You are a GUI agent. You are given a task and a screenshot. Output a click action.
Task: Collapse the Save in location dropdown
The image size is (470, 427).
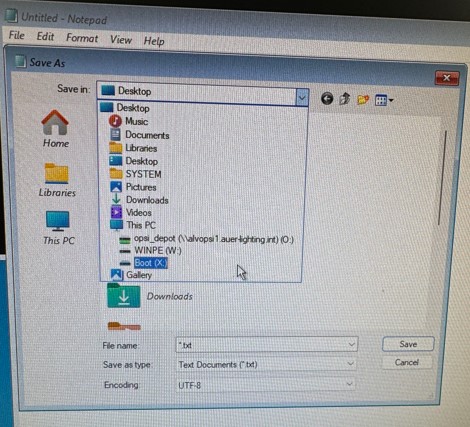[302, 98]
